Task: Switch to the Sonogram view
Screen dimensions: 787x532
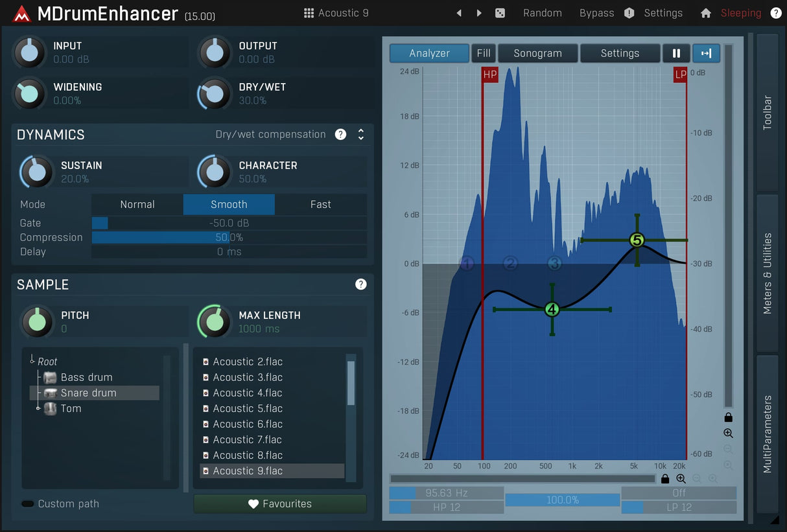Action: pos(537,53)
